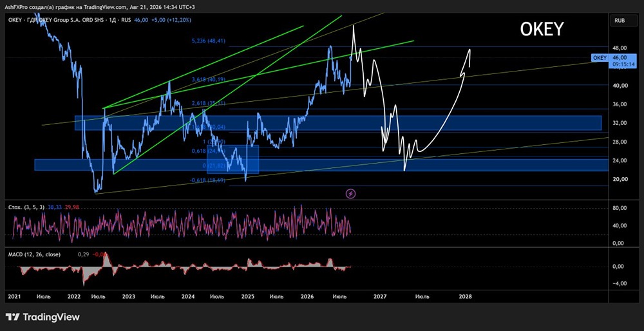The width and height of the screenshot is (644, 331).
Task: Click the Stochastic value 38,33
Action: coord(55,207)
